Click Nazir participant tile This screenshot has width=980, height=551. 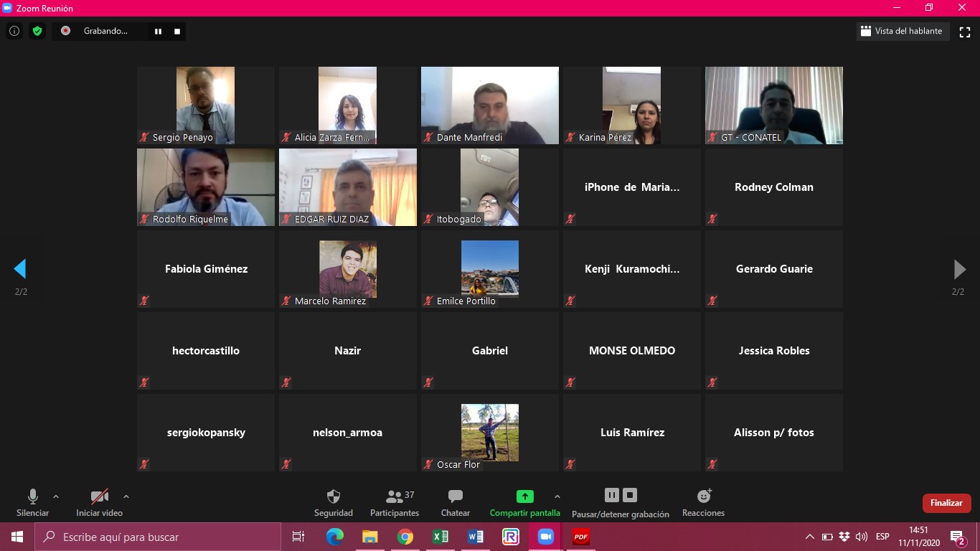point(348,351)
